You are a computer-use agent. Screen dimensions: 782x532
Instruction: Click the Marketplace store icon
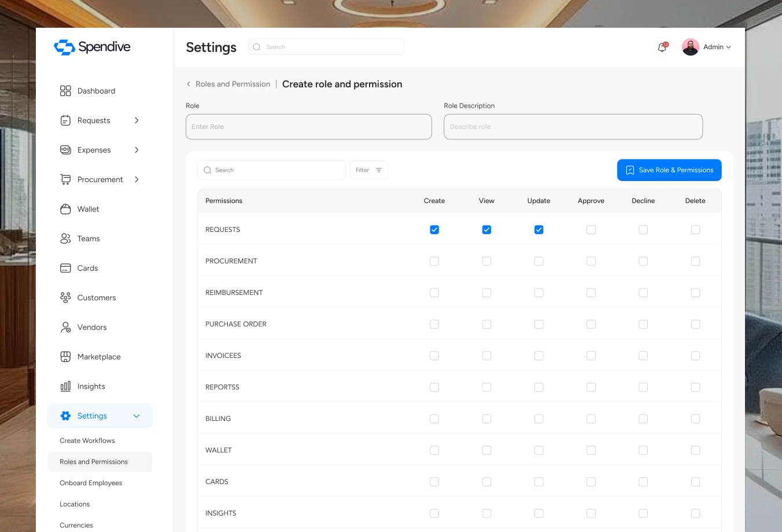[x=65, y=357]
